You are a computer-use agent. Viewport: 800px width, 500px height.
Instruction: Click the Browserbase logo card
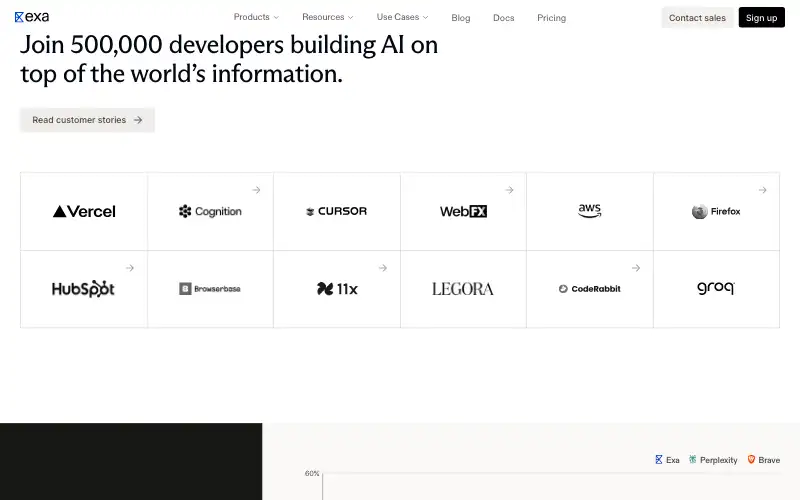click(x=210, y=289)
